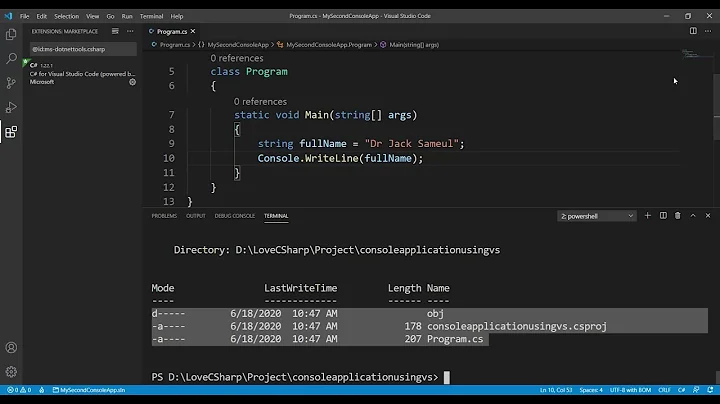Click CRLF end of line item
Viewport: 720px width, 404px height.
click(x=664, y=390)
